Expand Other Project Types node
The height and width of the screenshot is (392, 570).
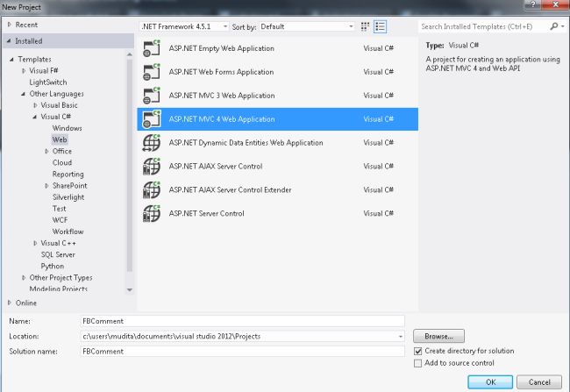coord(24,278)
